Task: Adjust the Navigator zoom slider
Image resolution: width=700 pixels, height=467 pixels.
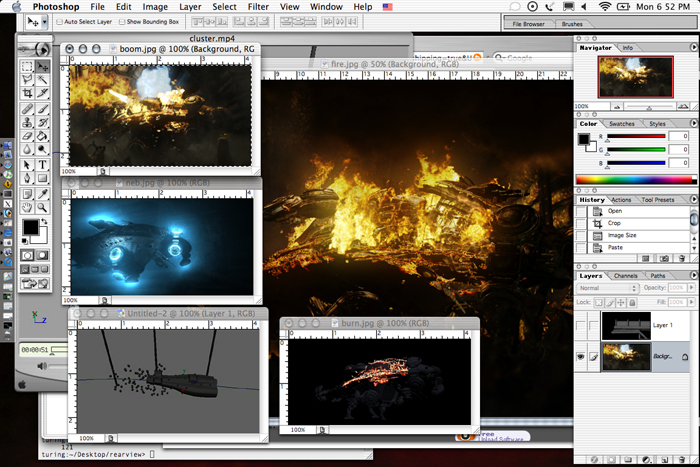Action: 650,107
